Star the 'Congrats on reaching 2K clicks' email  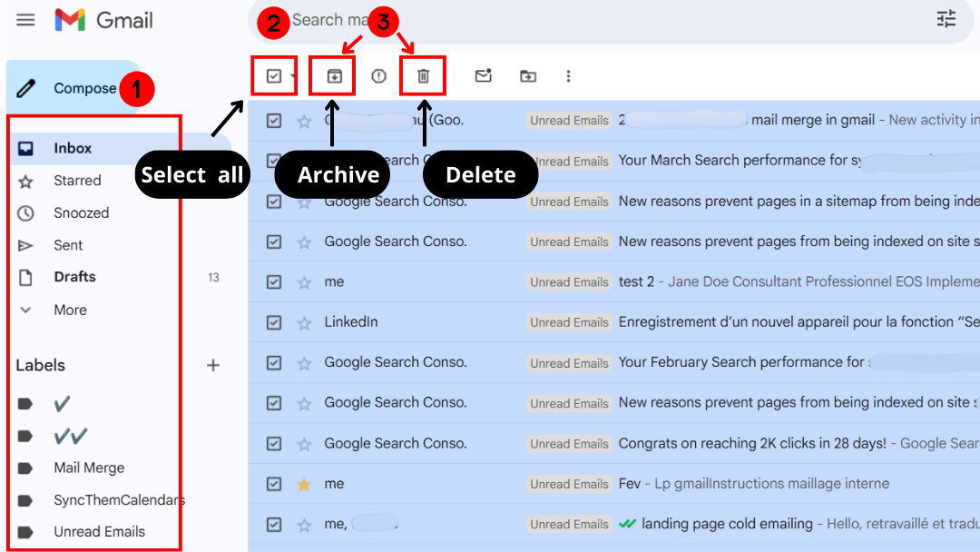[304, 444]
